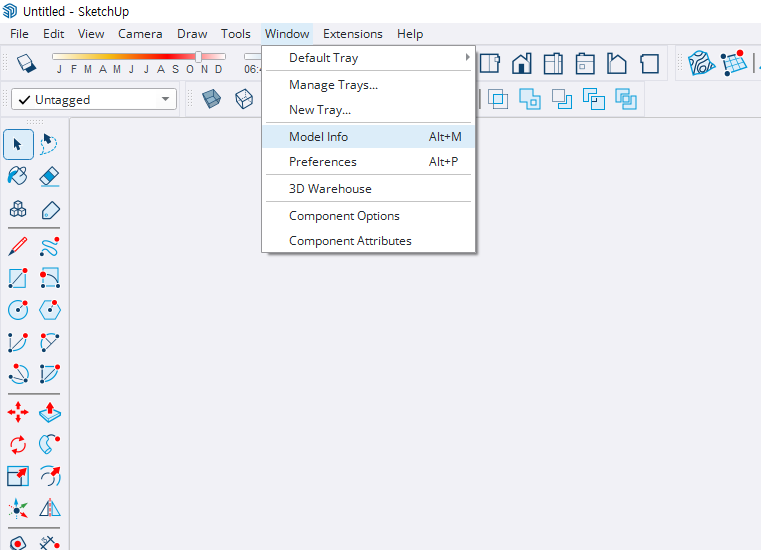
Task: Select the Line pencil tool
Action: (x=18, y=247)
